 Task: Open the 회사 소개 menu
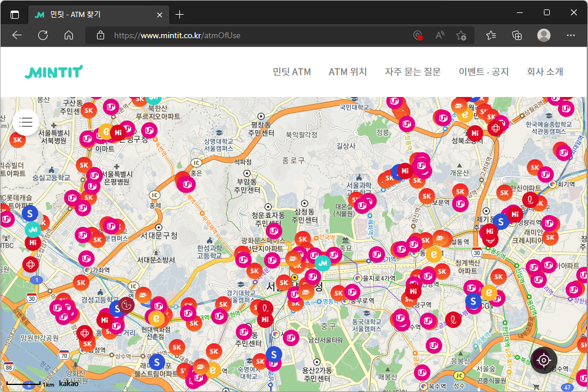(x=545, y=72)
